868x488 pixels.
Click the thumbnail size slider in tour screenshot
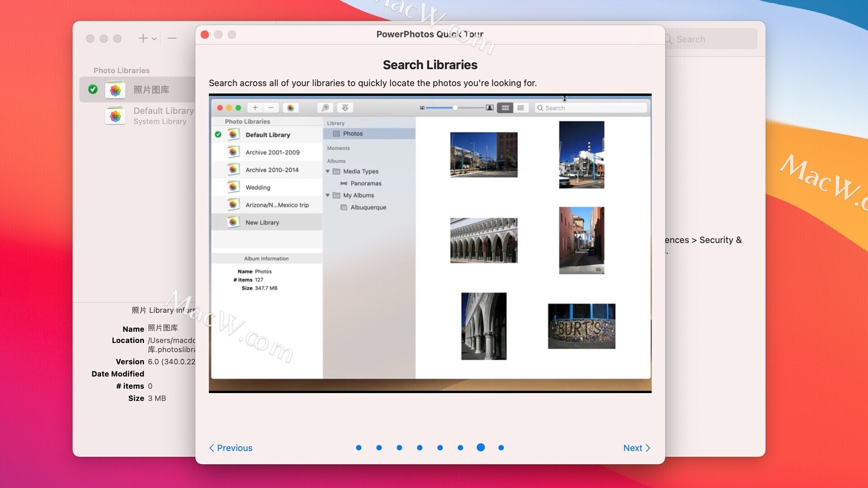point(454,108)
